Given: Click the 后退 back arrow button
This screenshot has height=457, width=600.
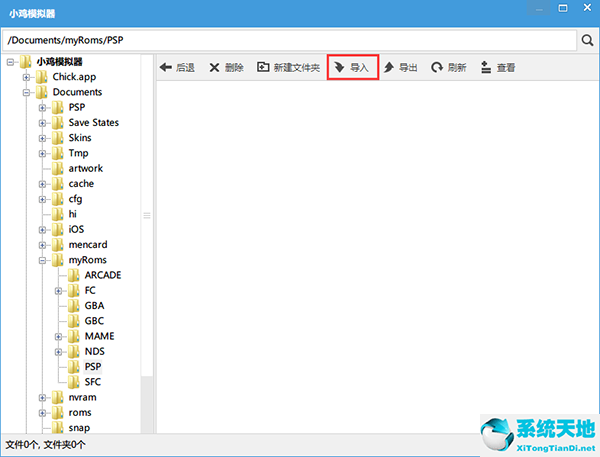Looking at the screenshot, I should tap(177, 68).
